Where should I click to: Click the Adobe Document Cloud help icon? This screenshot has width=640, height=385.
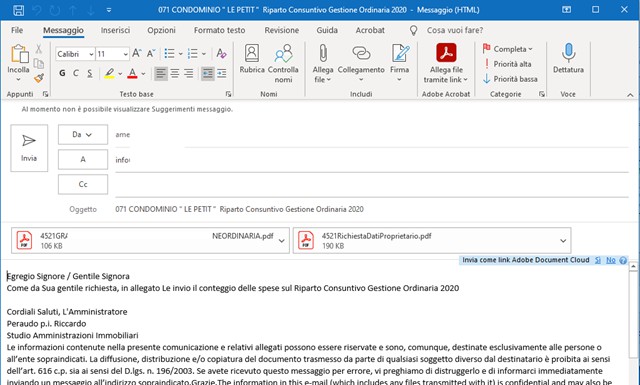[623, 260]
